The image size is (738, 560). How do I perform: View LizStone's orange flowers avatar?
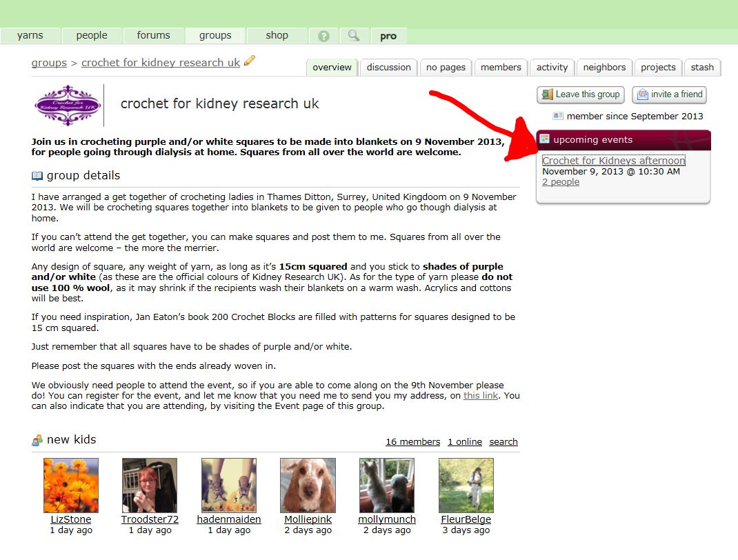pos(71,486)
